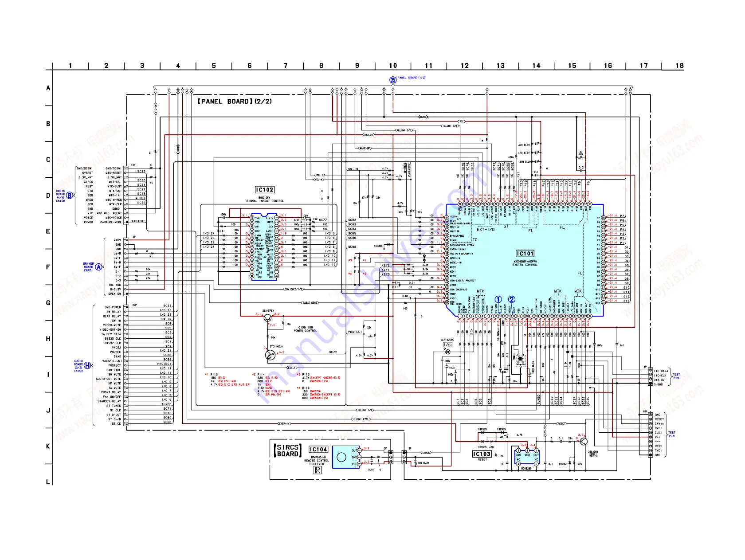Click the AUDIO BOARD CN752 label
The width and height of the screenshot is (745, 560).
point(78,366)
